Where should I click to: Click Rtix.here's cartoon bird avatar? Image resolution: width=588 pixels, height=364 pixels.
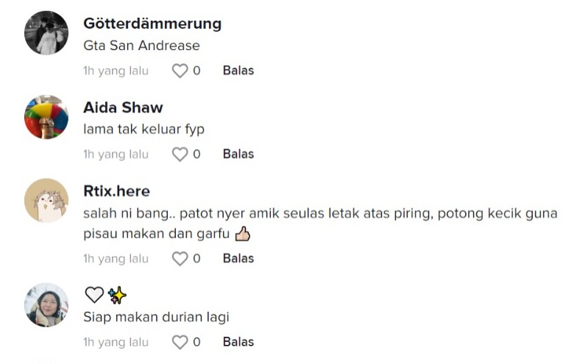coord(46,200)
